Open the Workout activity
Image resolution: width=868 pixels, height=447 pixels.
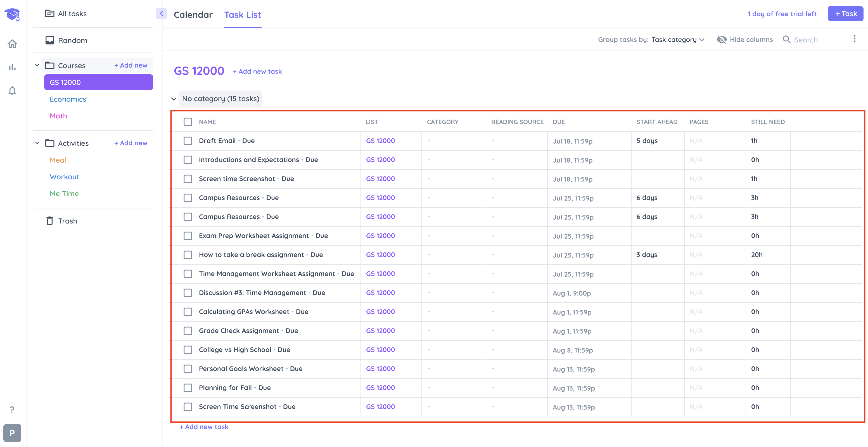pyautogui.click(x=64, y=177)
